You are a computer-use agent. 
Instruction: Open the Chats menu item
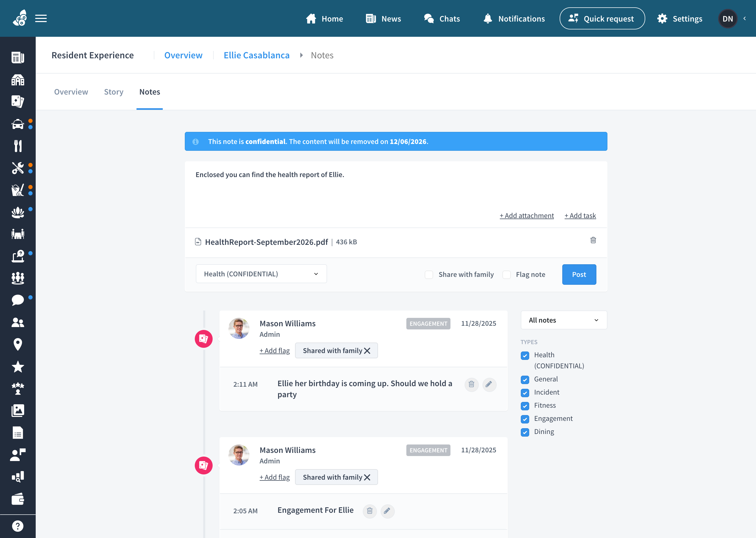point(442,19)
